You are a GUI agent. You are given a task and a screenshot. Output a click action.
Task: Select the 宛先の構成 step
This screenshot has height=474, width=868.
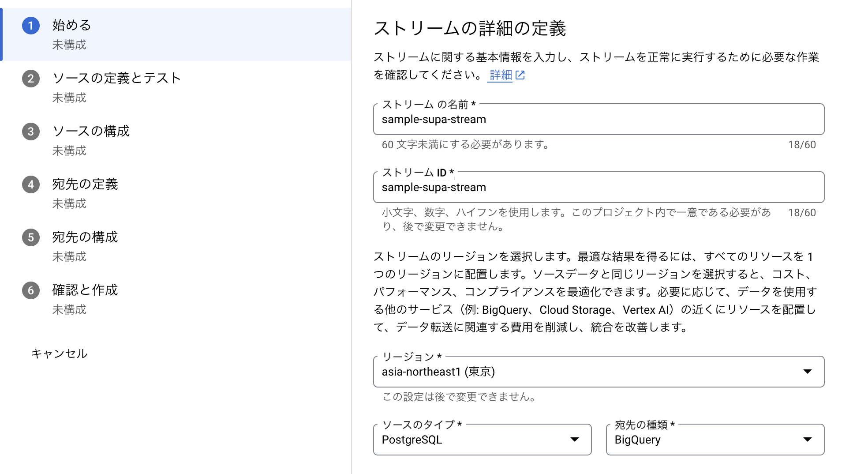click(85, 237)
